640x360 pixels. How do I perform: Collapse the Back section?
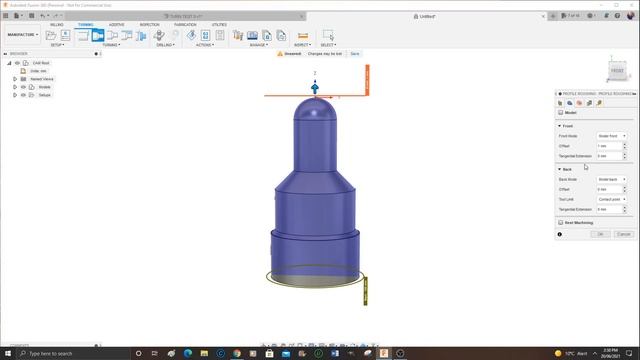(560, 169)
